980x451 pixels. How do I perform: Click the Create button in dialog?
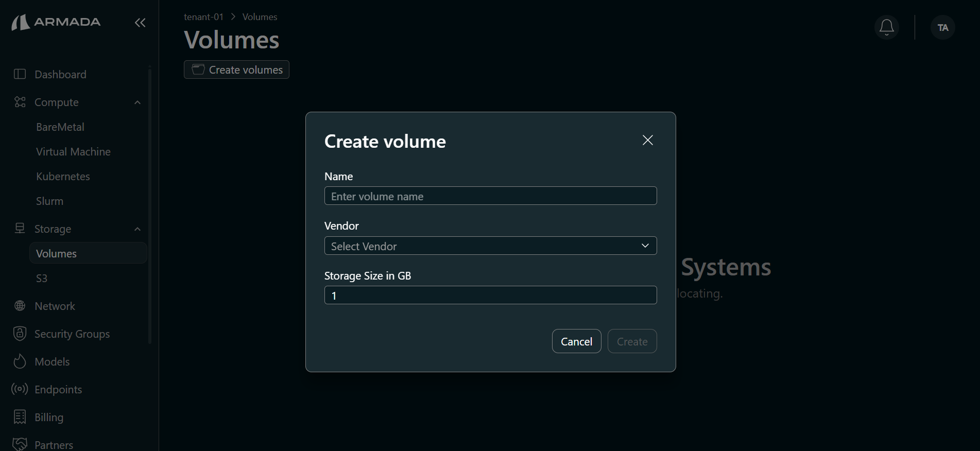tap(632, 341)
